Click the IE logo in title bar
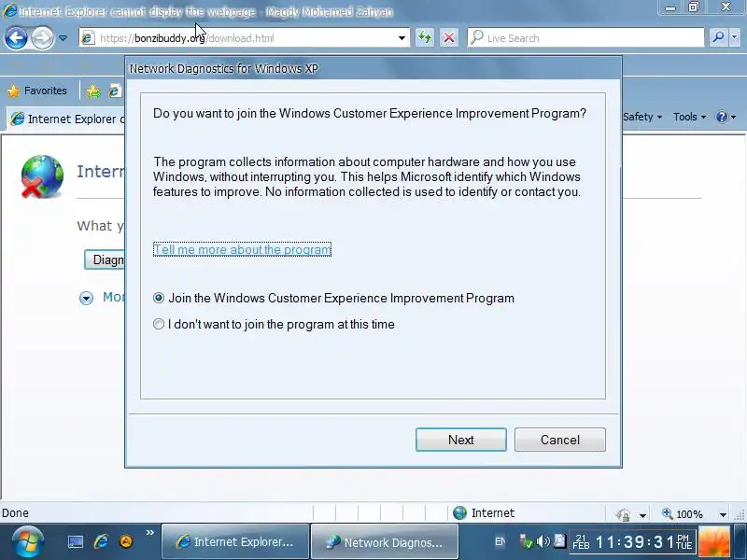The width and height of the screenshot is (747, 560). point(9,10)
